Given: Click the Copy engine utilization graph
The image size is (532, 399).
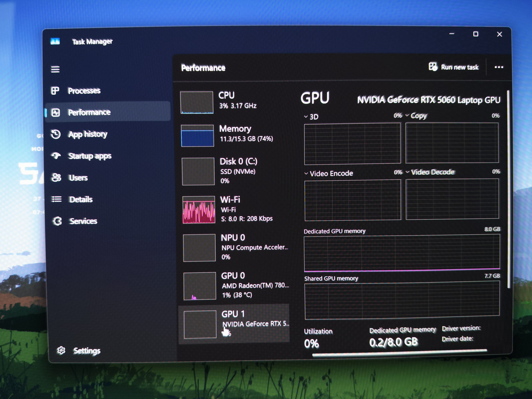Looking at the screenshot, I should (x=452, y=143).
